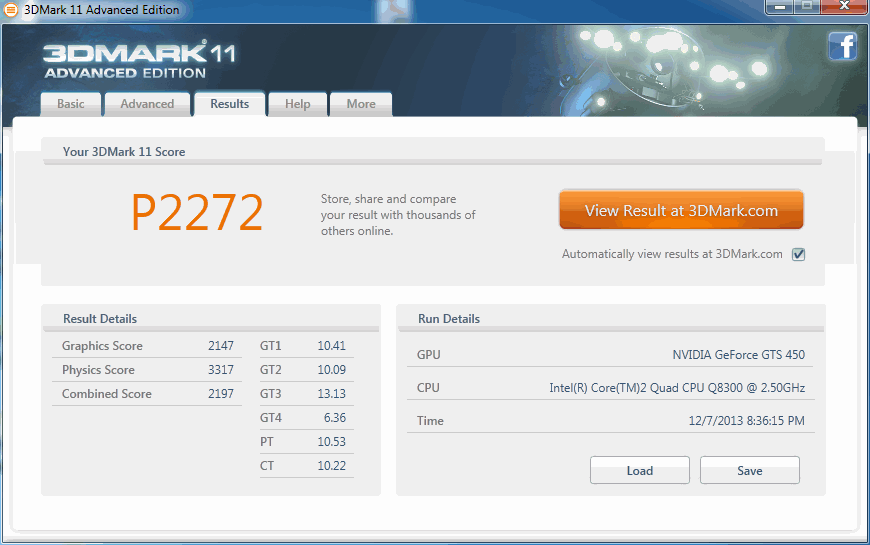Click the NVIDIA GeForce GTS 450 GPU text

point(738,355)
